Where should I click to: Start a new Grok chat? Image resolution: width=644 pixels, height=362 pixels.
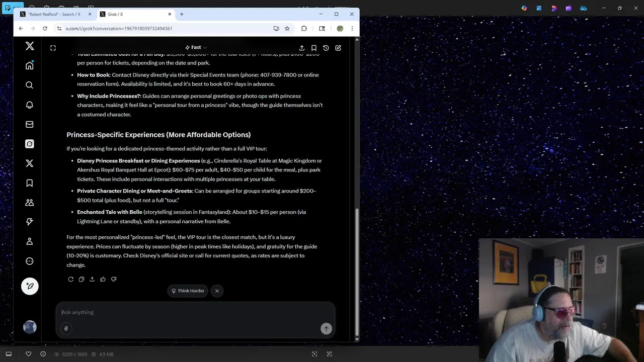click(x=338, y=48)
